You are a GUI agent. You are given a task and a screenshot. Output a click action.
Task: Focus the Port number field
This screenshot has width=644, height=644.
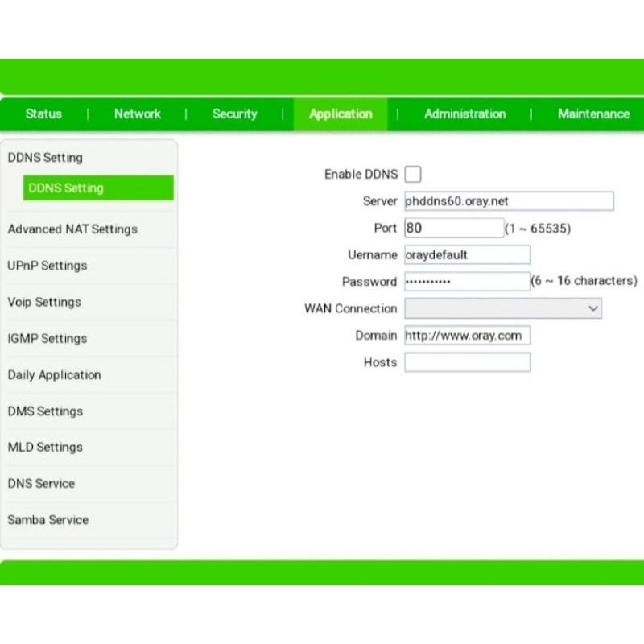pos(453,228)
